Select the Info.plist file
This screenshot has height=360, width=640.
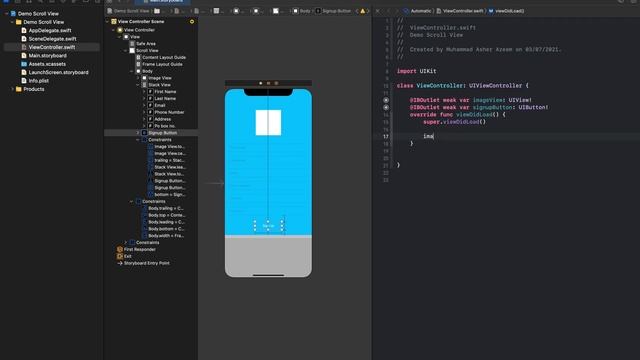point(38,81)
